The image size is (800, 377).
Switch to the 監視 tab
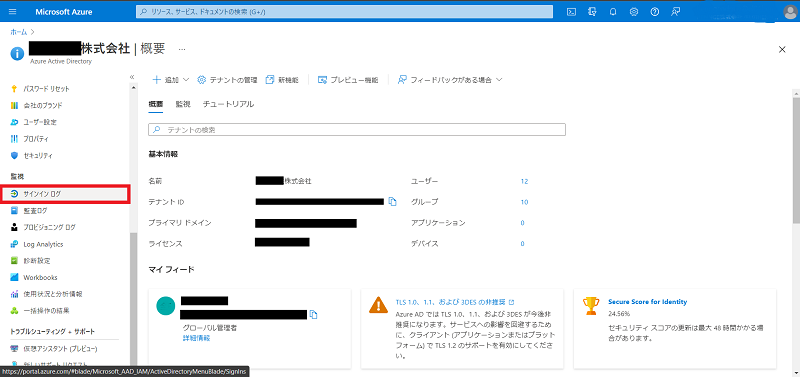(x=183, y=104)
